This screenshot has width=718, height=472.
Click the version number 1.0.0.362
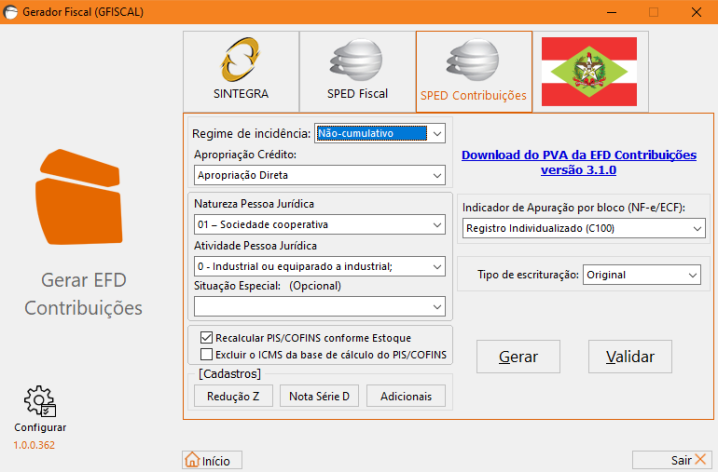click(34, 445)
